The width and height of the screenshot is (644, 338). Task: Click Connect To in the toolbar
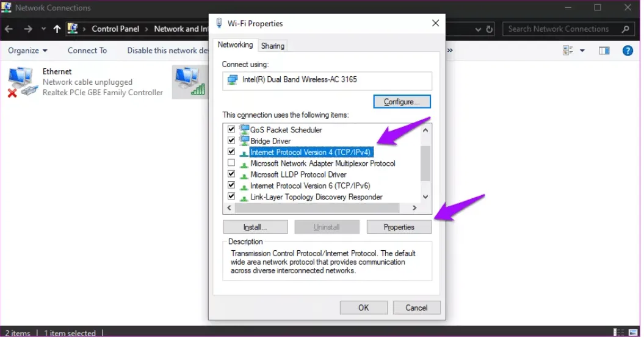click(87, 51)
